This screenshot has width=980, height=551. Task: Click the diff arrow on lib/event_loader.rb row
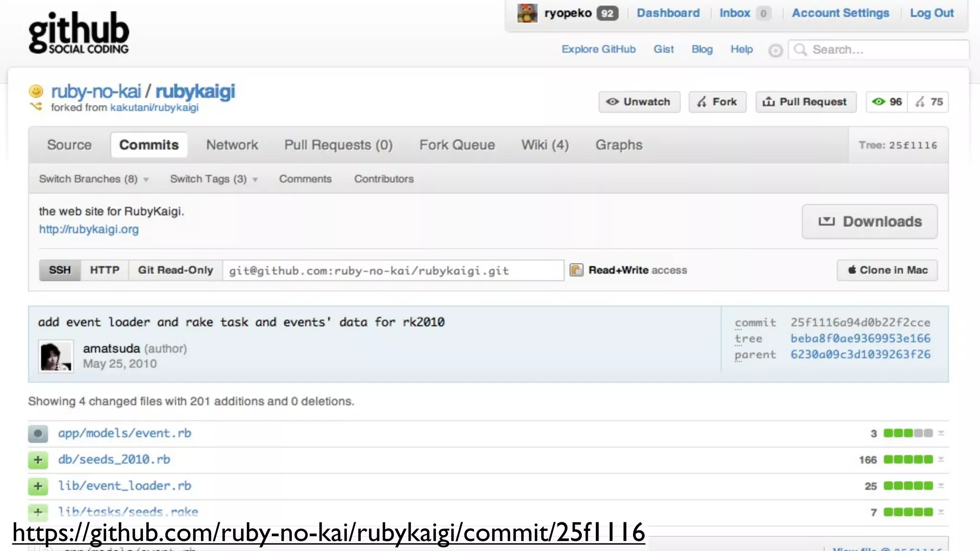point(941,486)
